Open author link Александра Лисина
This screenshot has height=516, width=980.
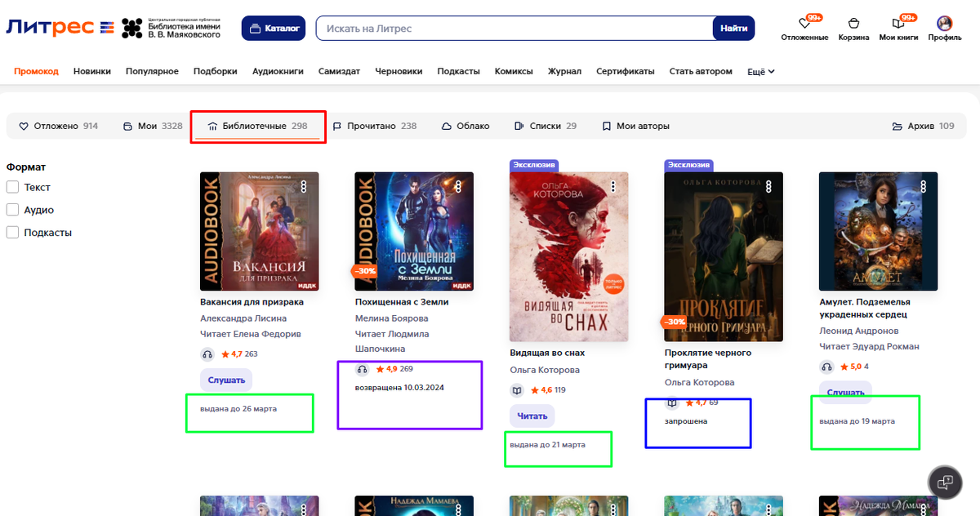(x=243, y=318)
